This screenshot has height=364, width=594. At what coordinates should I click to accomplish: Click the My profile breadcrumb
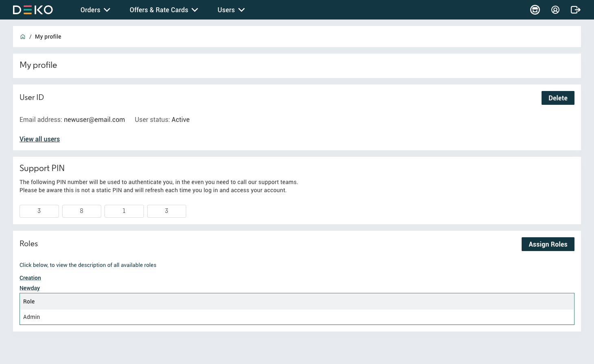point(48,37)
